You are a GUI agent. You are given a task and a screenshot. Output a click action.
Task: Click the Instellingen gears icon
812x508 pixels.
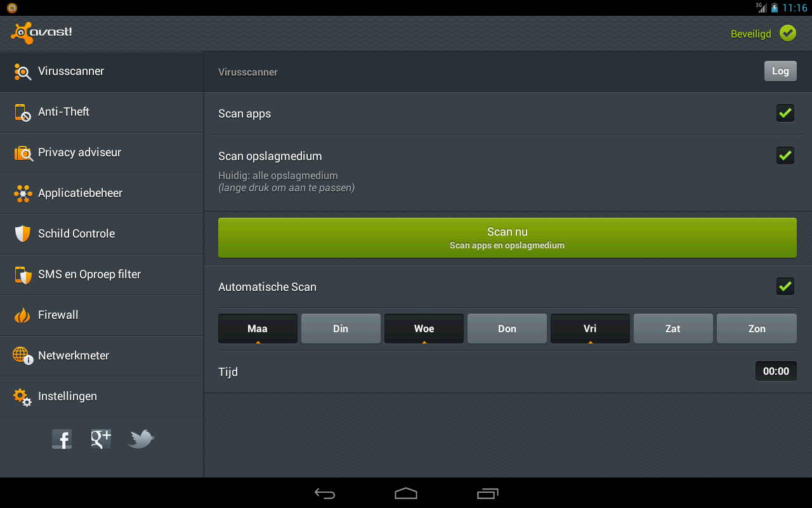23,397
